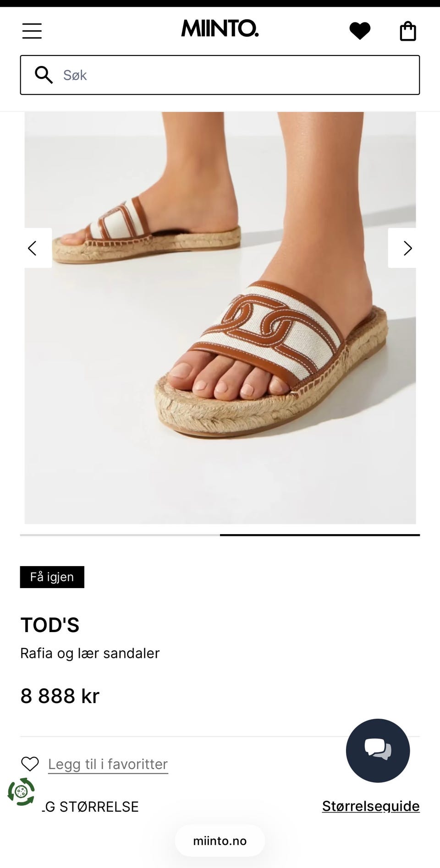440x868 pixels.
Task: Click Legg til i favoritter link
Action: click(108, 764)
